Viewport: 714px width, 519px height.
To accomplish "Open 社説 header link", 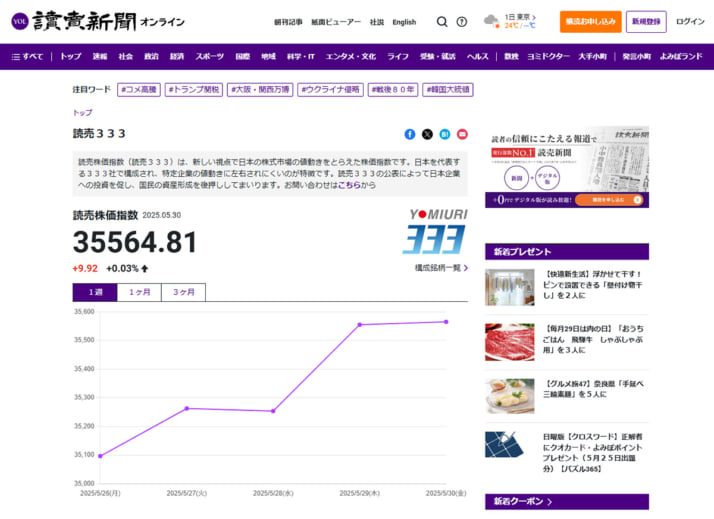I will 377,22.
